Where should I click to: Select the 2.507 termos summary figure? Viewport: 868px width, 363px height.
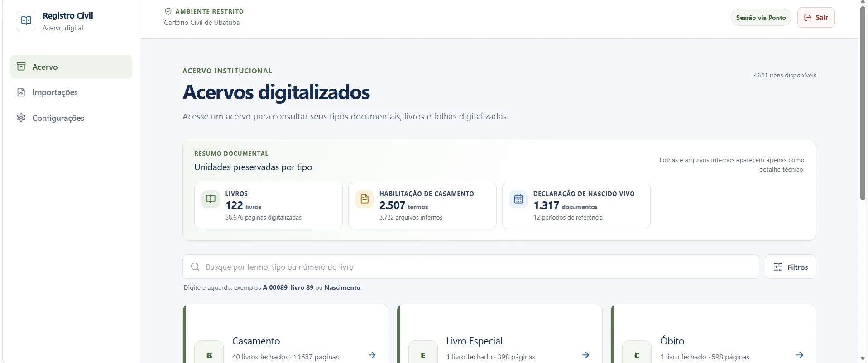click(x=403, y=205)
